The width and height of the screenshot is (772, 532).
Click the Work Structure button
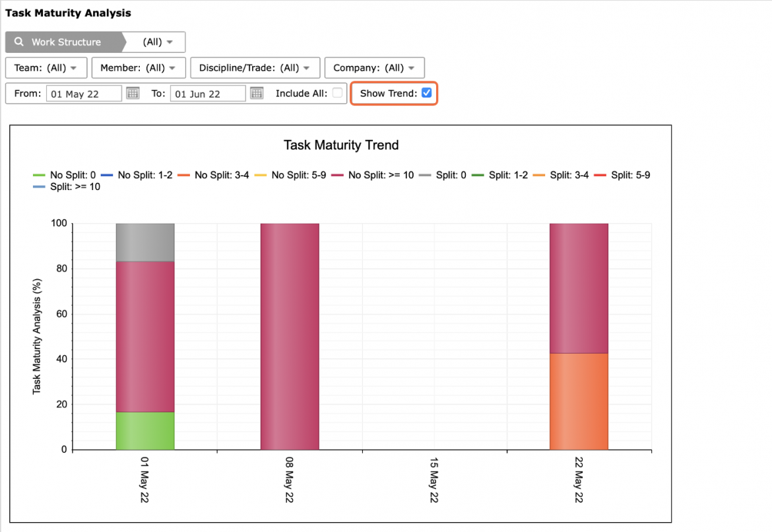(63, 42)
